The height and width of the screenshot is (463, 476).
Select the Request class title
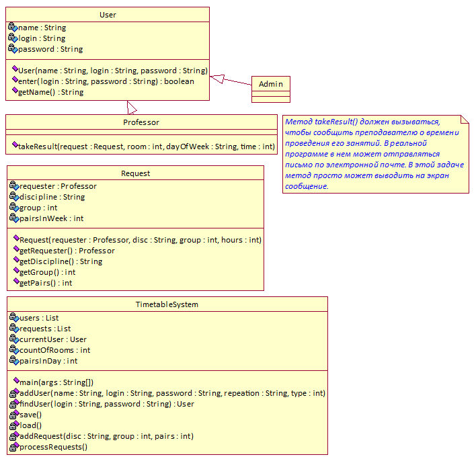pyautogui.click(x=135, y=173)
